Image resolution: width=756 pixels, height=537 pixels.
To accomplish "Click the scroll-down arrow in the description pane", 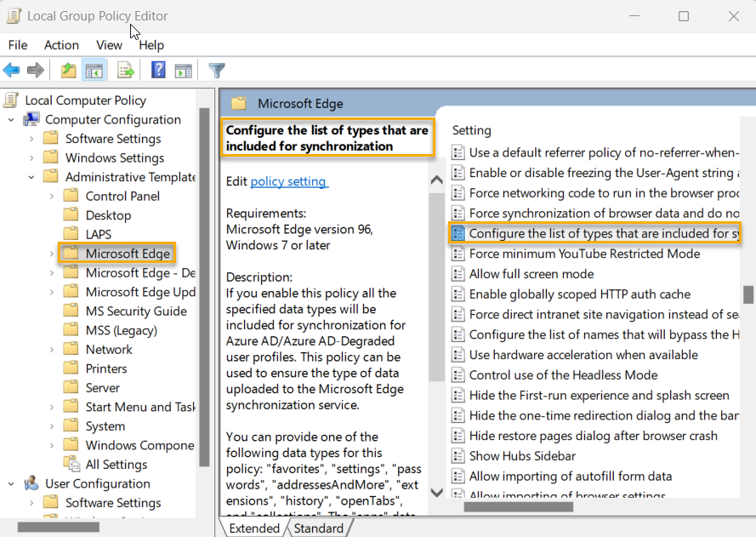I will (436, 492).
